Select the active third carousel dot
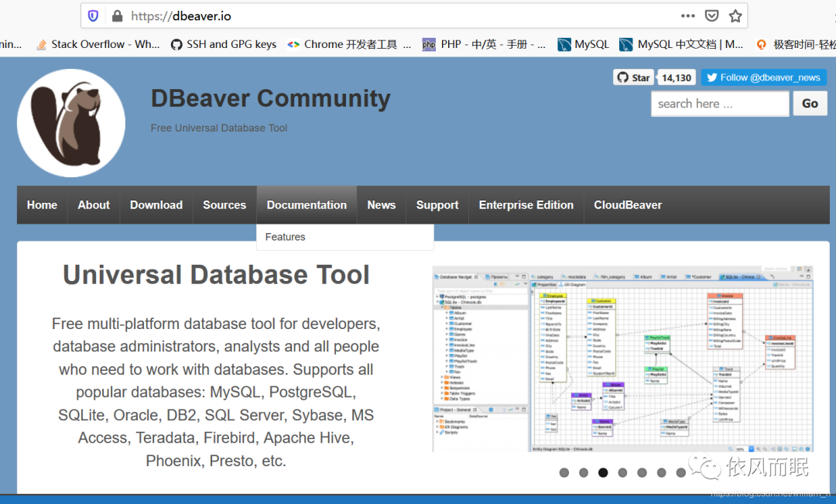836x504 pixels. click(x=603, y=472)
